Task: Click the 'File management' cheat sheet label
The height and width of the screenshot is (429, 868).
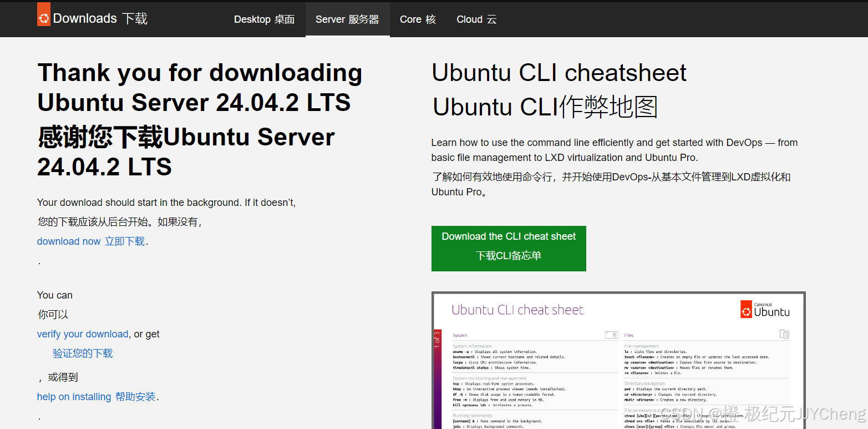Action: [642, 346]
